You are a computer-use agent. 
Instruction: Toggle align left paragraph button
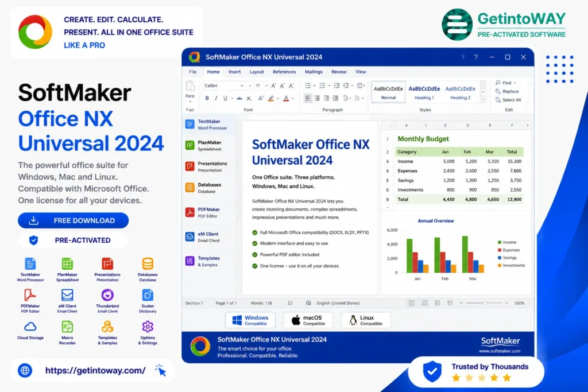click(308, 98)
